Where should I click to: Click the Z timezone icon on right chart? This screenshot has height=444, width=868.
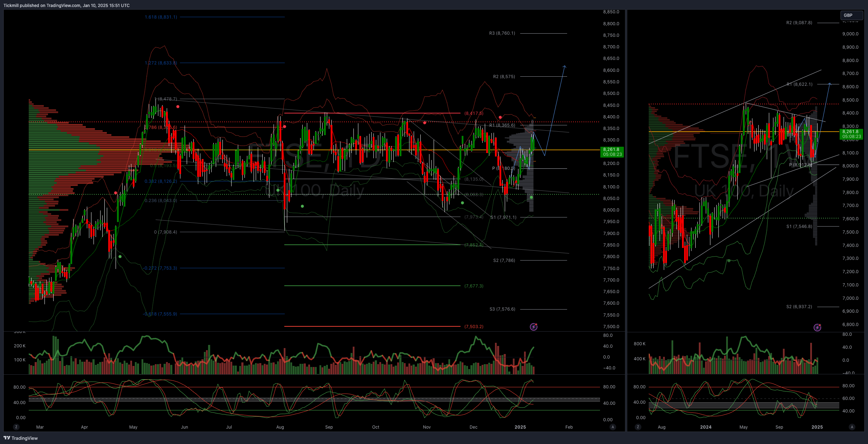pos(638,427)
